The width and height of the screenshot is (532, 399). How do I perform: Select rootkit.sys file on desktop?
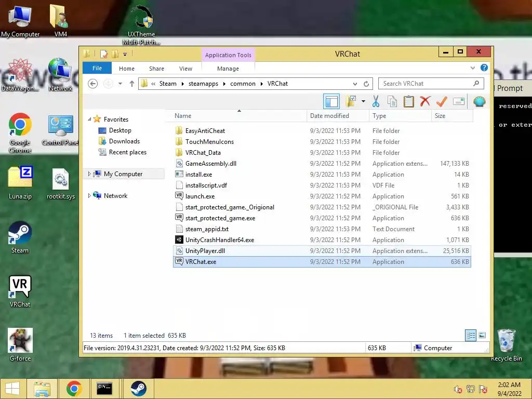[x=61, y=183]
